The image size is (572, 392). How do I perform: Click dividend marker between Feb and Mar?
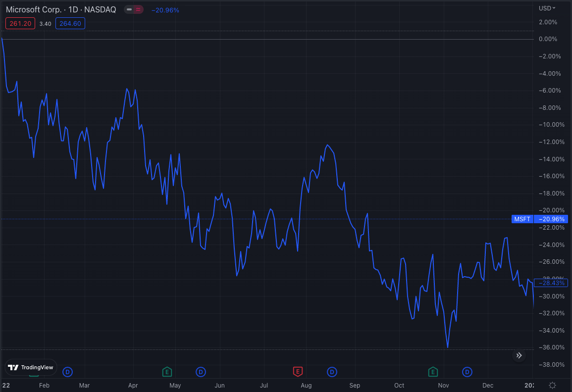click(x=67, y=371)
